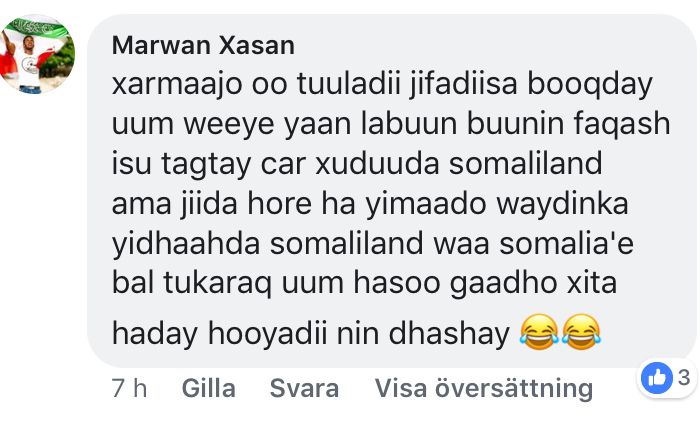The width and height of the screenshot is (700, 421).
Task: Like the comment with Gilla
Action: (x=208, y=388)
